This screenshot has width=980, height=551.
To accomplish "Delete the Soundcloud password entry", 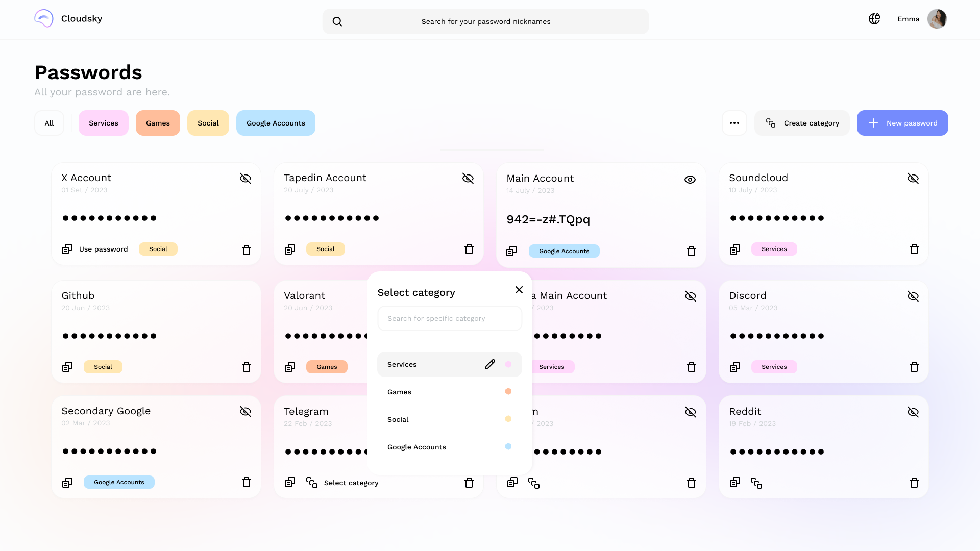I will click(x=914, y=249).
